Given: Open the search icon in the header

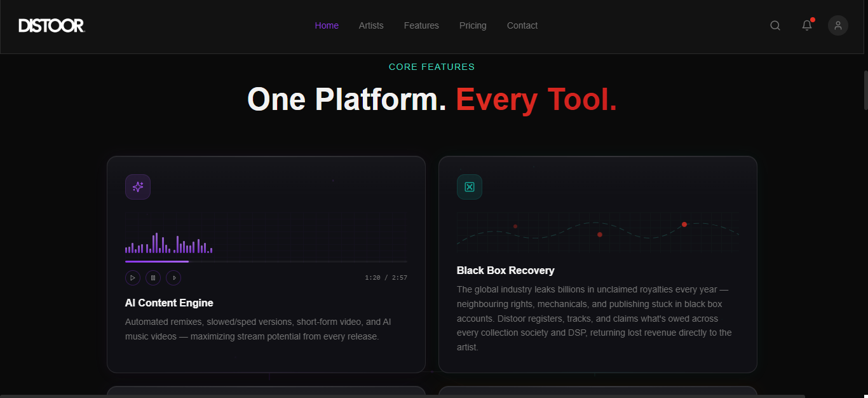Looking at the screenshot, I should tap(775, 25).
